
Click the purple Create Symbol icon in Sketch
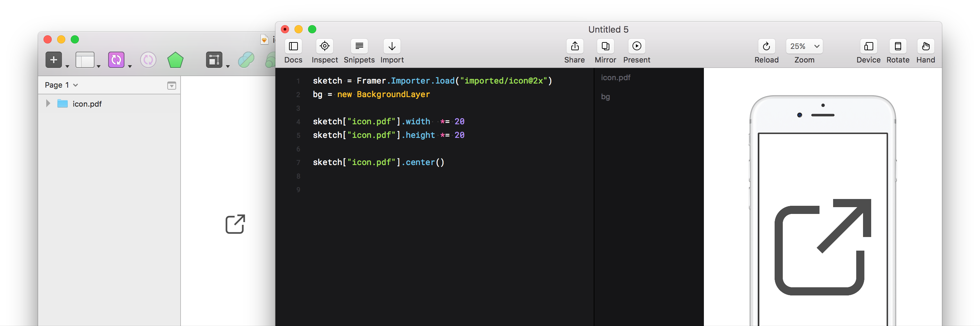pos(116,60)
